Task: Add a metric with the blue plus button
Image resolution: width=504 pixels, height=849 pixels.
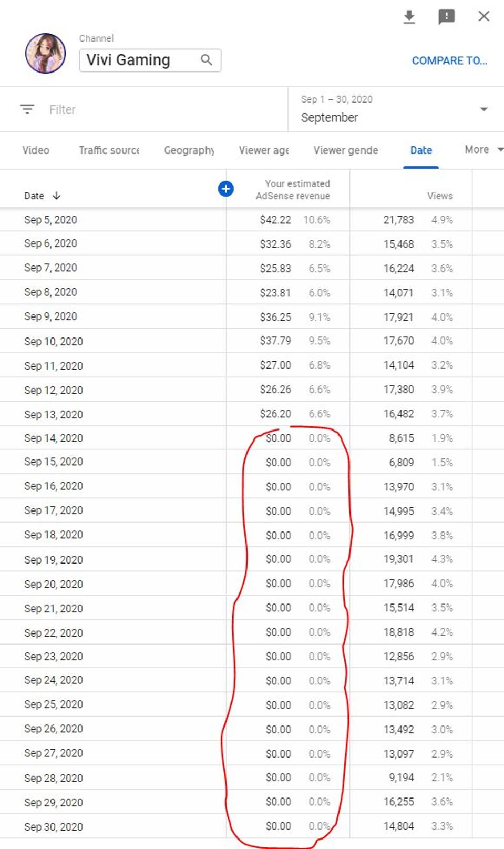Action: click(226, 189)
